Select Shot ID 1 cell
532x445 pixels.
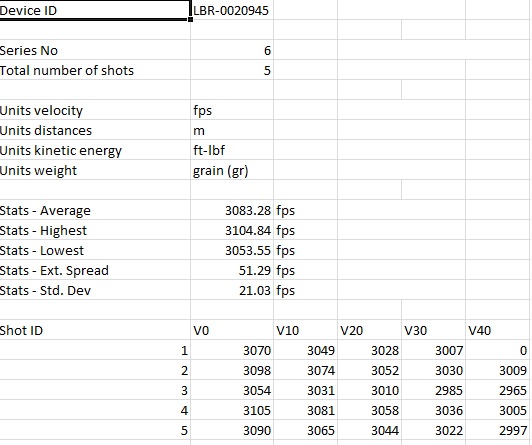(95, 350)
